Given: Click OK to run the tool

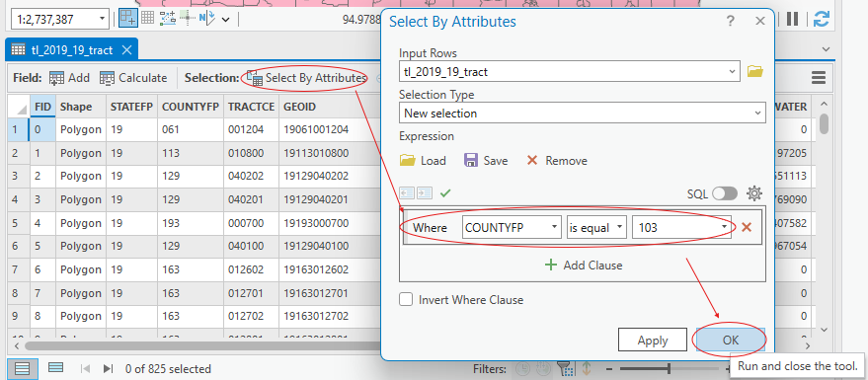Looking at the screenshot, I should (x=730, y=341).
